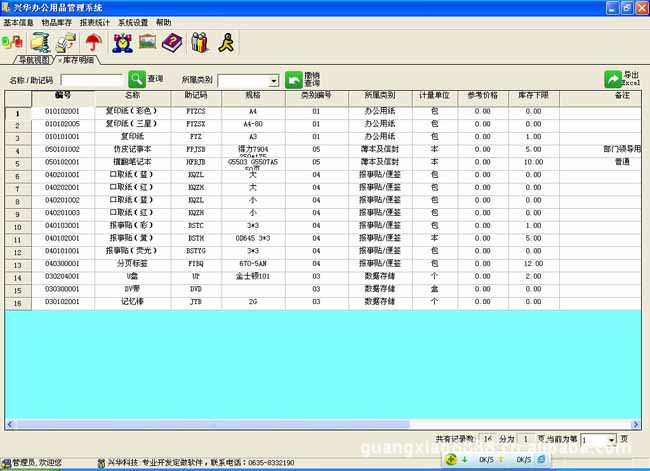650x471 pixels.
Task: Expand the current page number dropdown
Action: tap(611, 439)
